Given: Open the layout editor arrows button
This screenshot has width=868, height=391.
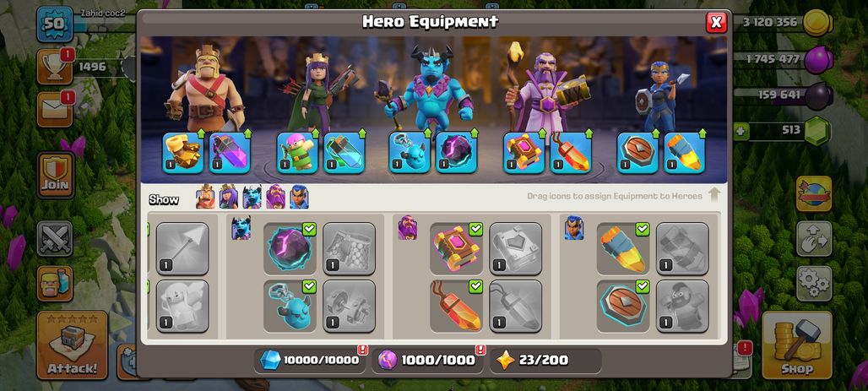Looking at the screenshot, I should [x=814, y=239].
